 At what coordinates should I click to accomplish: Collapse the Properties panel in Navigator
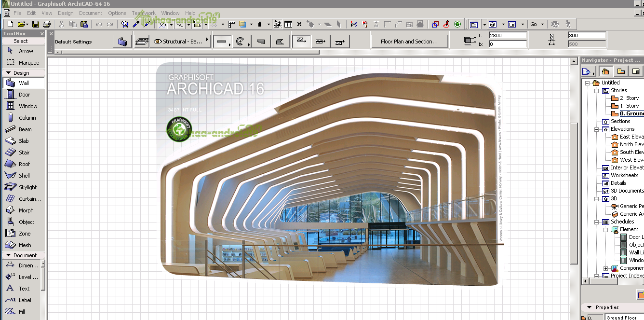[x=589, y=307]
